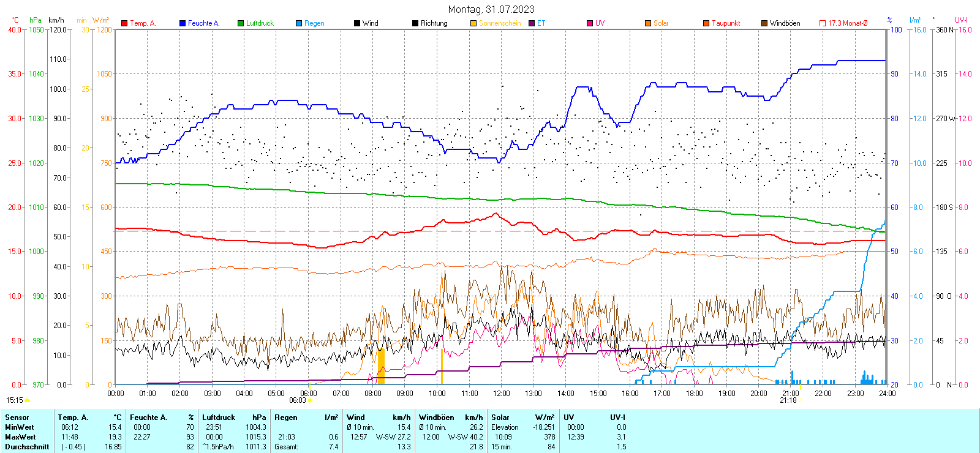Click the pink UV legend color square
980x453 pixels.
coord(590,23)
